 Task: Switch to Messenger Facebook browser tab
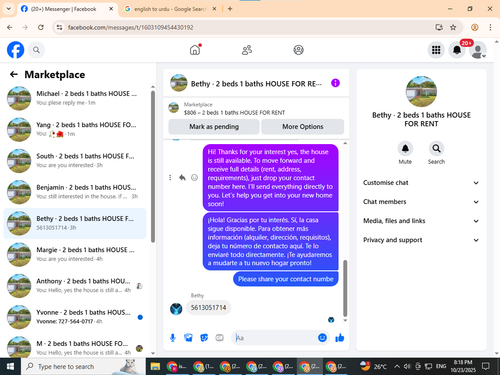tap(67, 9)
